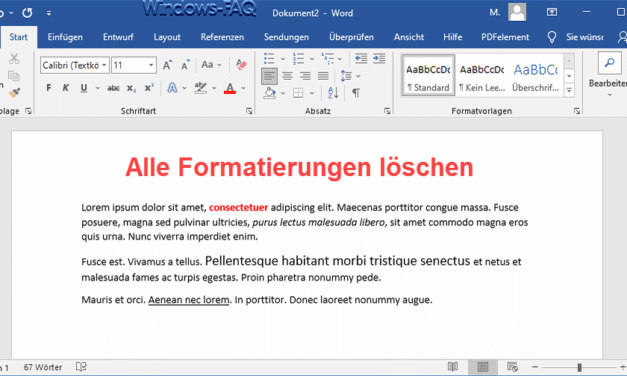Screen dimensions: 627x376
Task: Click the Clear All Formatting eraser icon
Action: (x=241, y=65)
